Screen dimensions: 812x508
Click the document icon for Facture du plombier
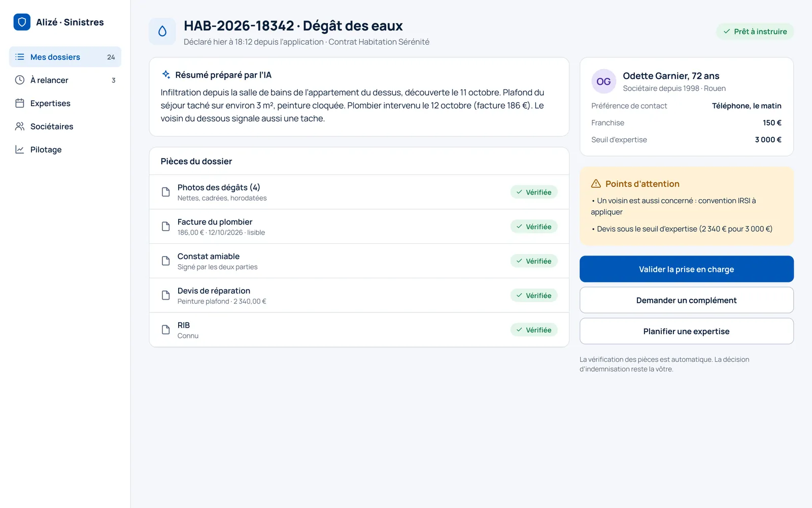pyautogui.click(x=165, y=227)
